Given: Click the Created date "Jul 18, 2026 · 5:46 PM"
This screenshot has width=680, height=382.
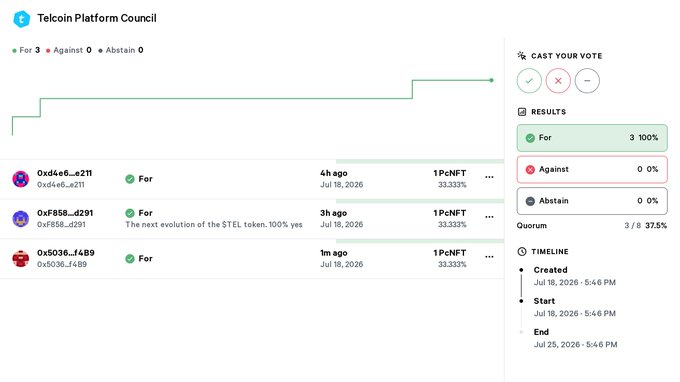Looking at the screenshot, I should coord(575,282).
